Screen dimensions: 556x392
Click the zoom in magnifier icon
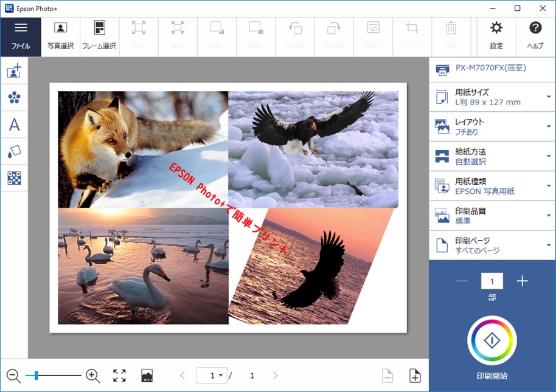(x=92, y=376)
